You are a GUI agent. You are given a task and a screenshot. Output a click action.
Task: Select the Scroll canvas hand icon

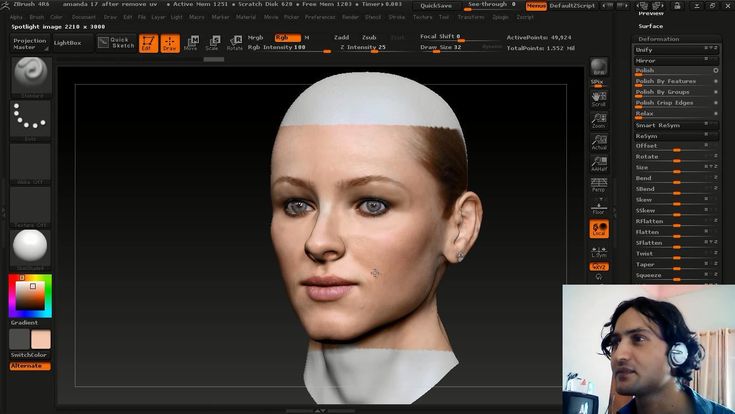click(599, 98)
